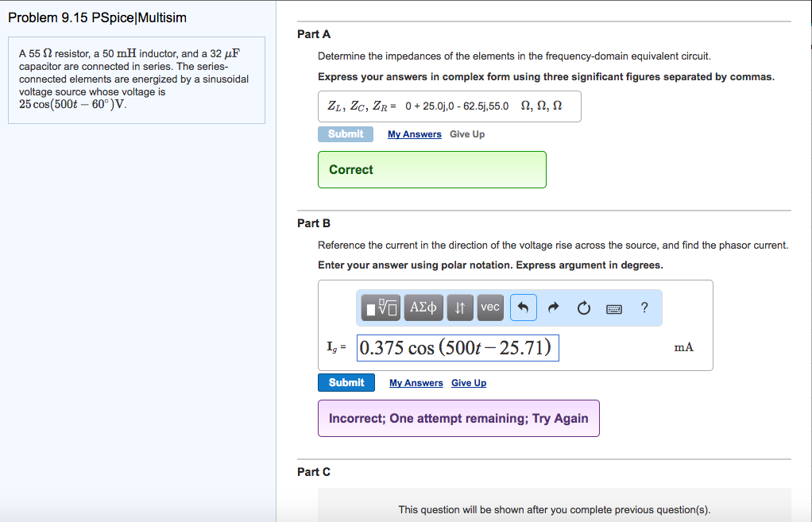
Task: Reset the equation editor answer
Action: click(584, 307)
